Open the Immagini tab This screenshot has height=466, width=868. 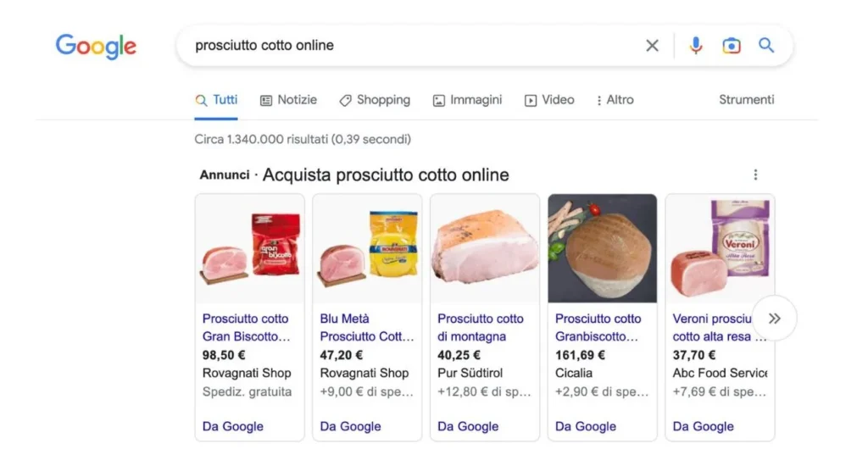467,100
